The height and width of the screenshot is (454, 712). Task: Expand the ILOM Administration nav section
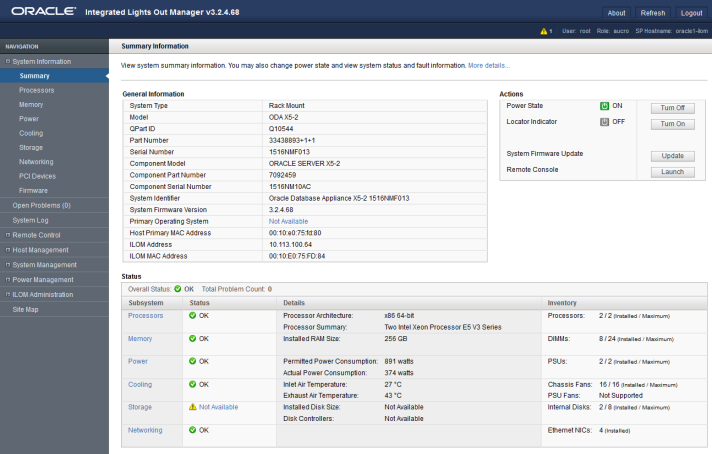8,295
